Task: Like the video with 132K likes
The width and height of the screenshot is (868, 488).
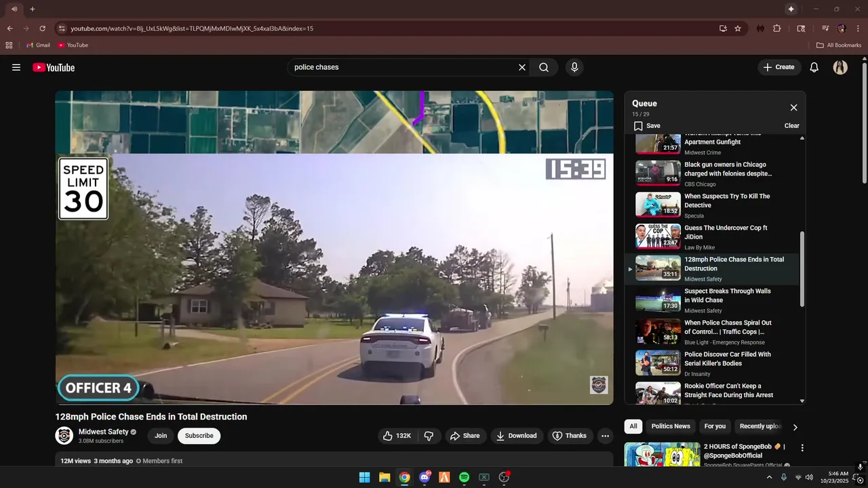Action: point(397,436)
